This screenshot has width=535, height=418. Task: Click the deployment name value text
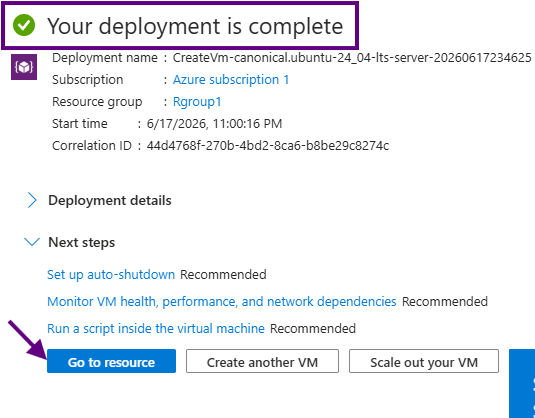352,58
